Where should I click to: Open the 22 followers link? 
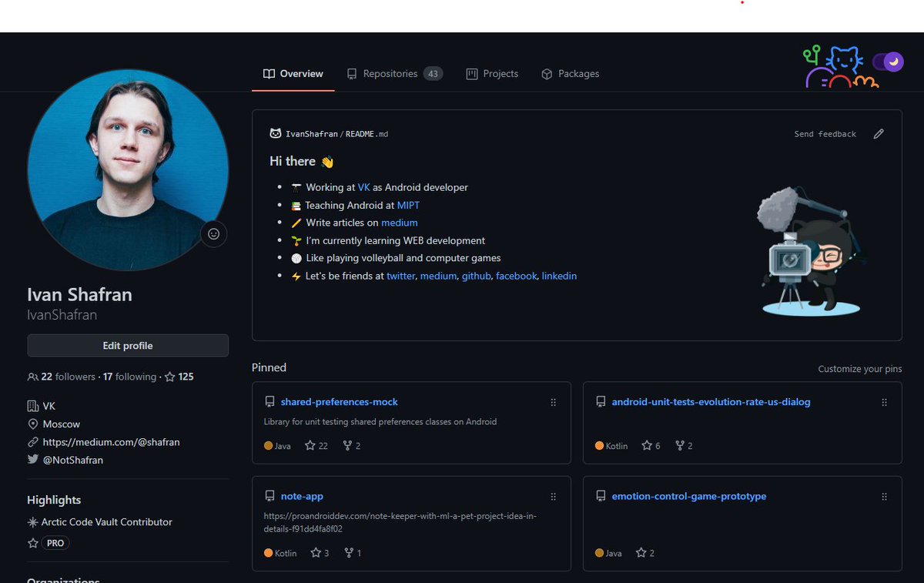[x=62, y=377]
